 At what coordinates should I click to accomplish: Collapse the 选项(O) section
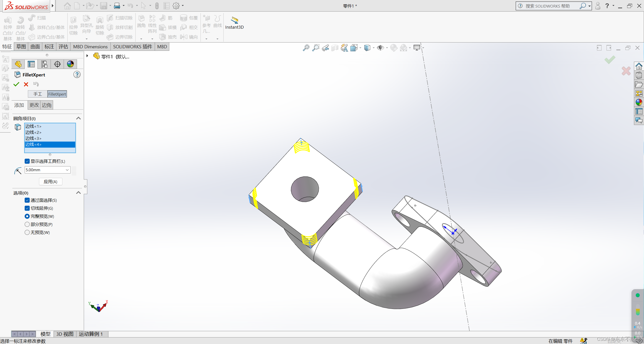tap(78, 193)
